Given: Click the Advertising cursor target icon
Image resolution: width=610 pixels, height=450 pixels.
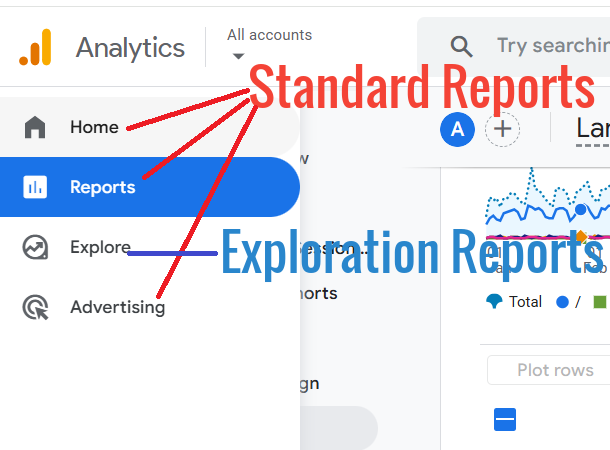Looking at the screenshot, I should tap(35, 307).
